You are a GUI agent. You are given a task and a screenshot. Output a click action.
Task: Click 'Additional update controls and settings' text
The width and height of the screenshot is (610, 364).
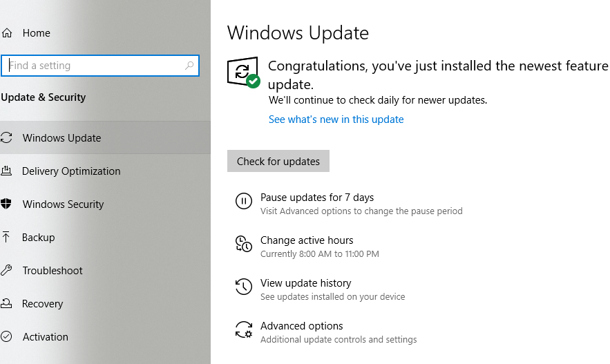(339, 340)
